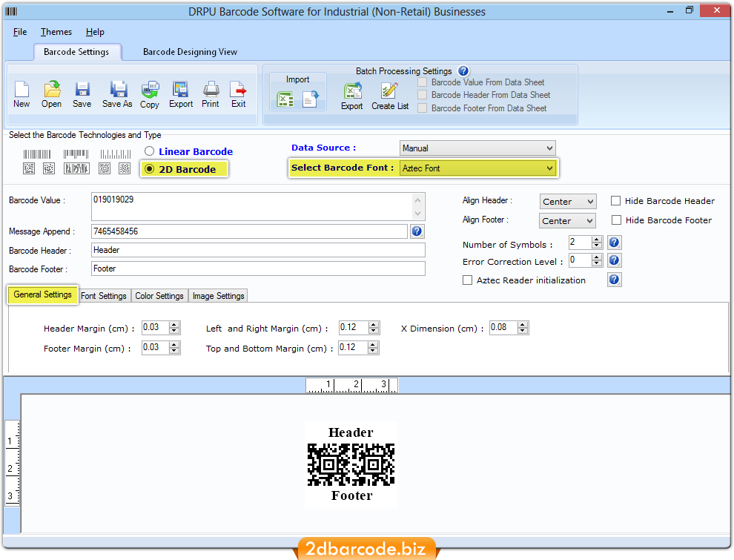Click the Barcode Value field scrollbar
Screen dimensions: 734x560
[x=418, y=206]
